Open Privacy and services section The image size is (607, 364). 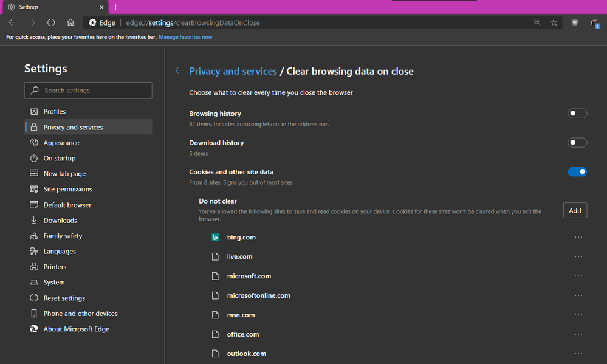88,127
